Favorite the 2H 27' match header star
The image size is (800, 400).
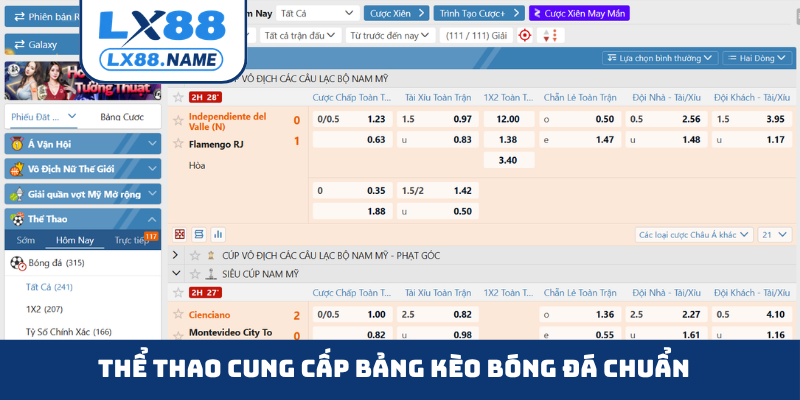pyautogui.click(x=178, y=292)
